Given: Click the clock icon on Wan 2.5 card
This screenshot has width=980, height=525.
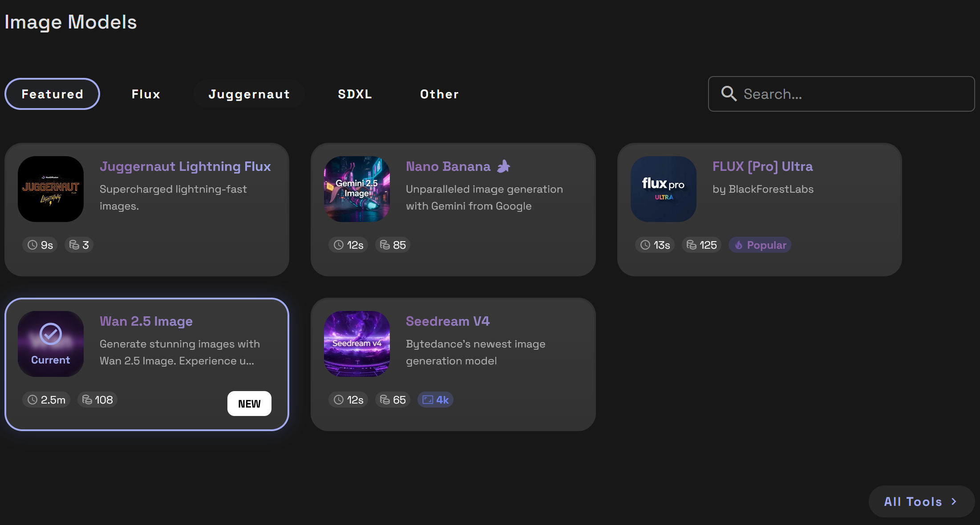Looking at the screenshot, I should pos(32,400).
